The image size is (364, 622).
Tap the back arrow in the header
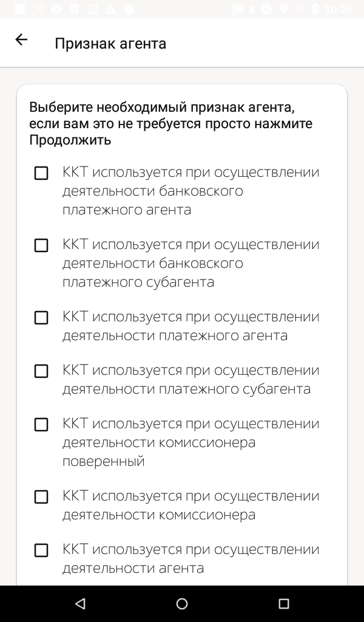[x=21, y=40]
